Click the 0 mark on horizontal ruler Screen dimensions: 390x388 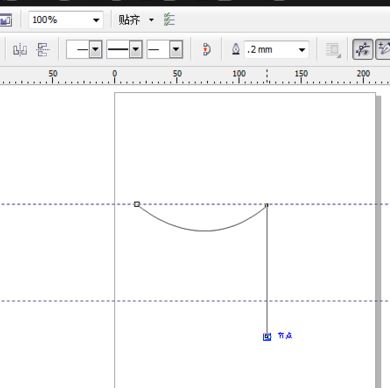(115, 73)
